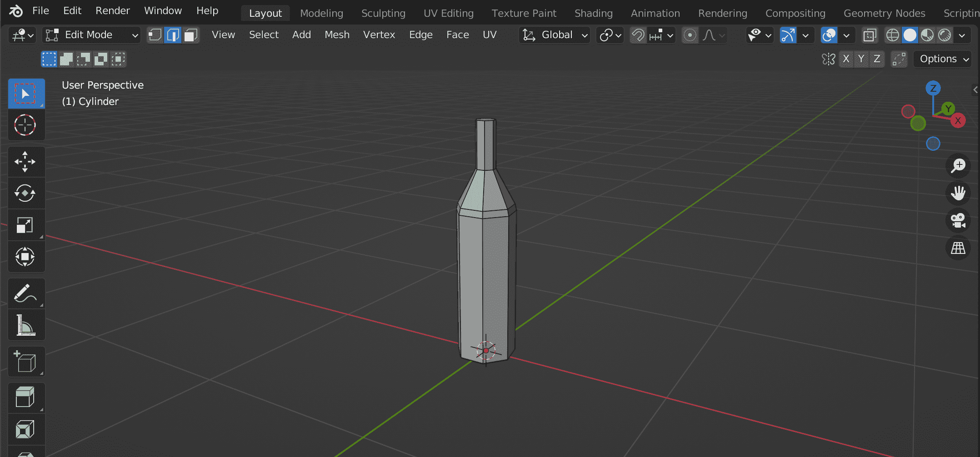
Task: Enable vertex select mode
Action: click(155, 35)
